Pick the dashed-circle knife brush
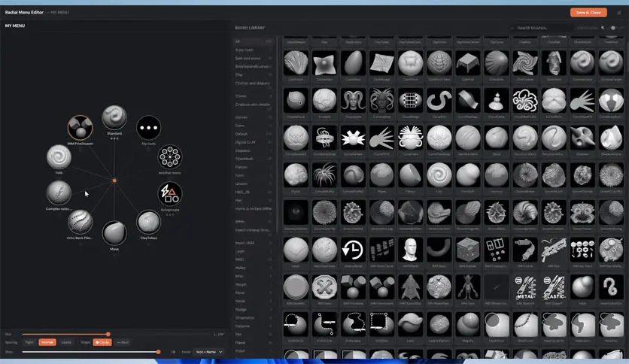 296,324
